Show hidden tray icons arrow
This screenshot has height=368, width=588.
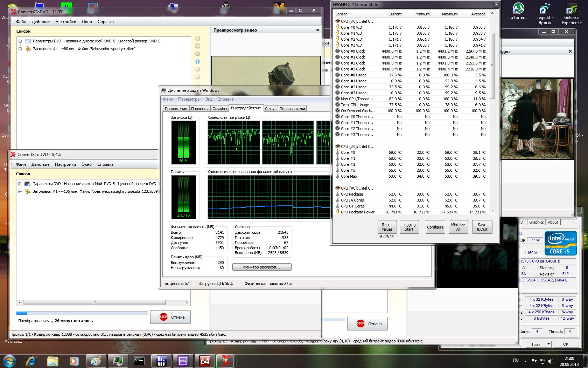(x=525, y=361)
